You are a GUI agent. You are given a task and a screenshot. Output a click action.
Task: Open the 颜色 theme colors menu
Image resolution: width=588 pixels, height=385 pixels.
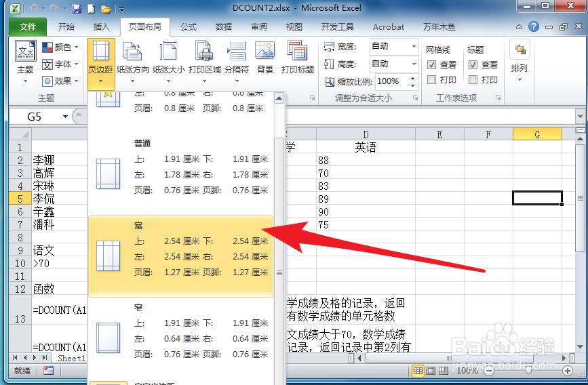coord(60,47)
